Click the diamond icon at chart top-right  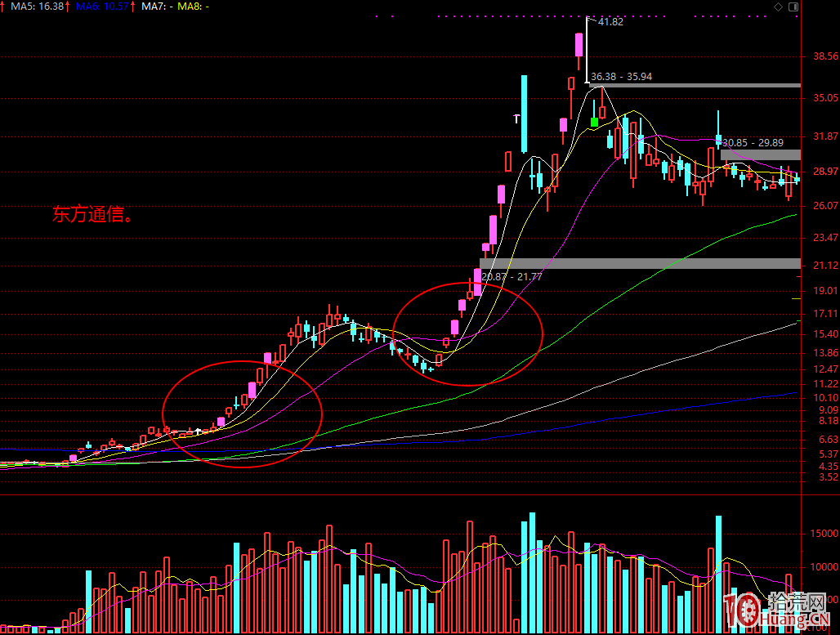tap(778, 7)
